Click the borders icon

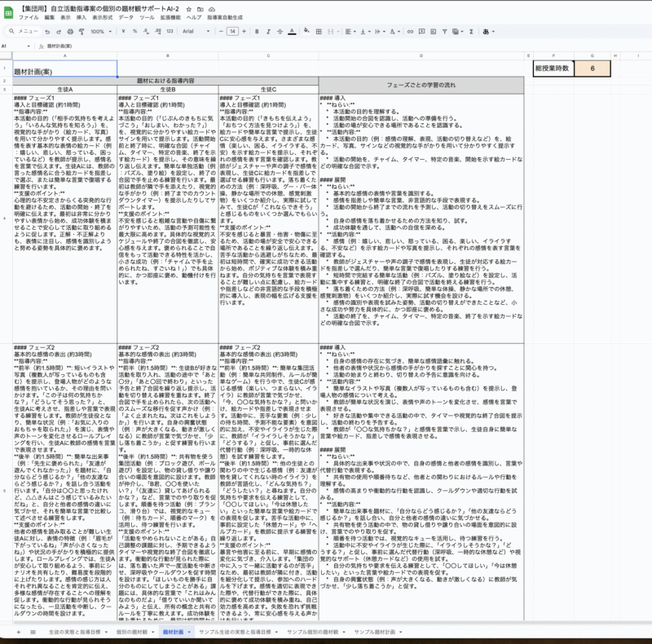pos(320,31)
